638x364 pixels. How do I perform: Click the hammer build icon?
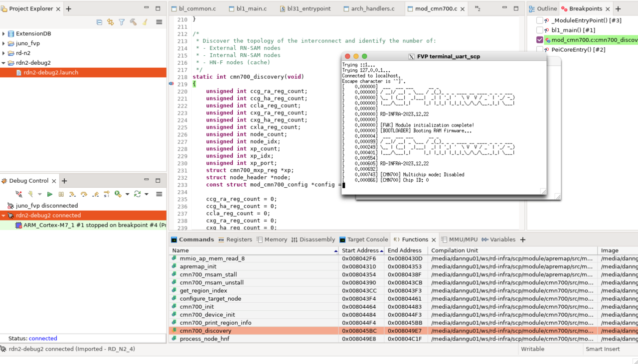click(133, 22)
